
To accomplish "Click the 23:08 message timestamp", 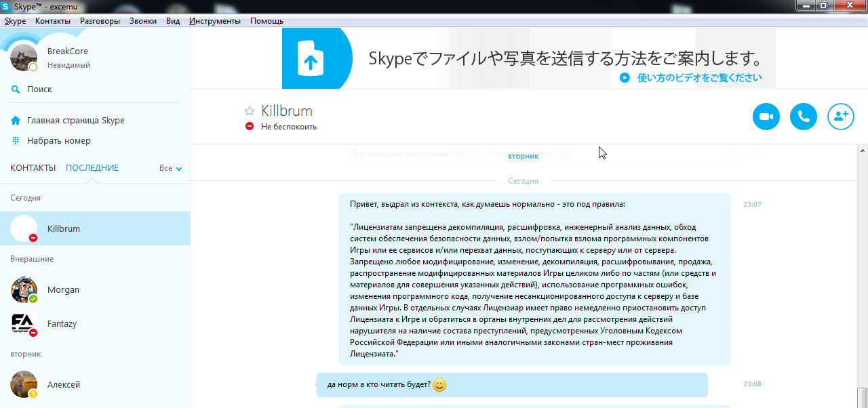I will [x=752, y=384].
